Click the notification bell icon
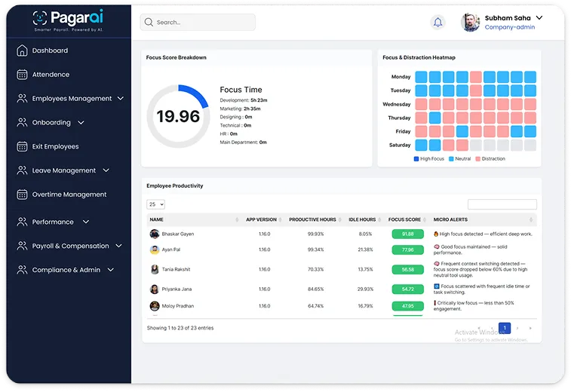Viewport: 571px width, 392px height. [437, 23]
